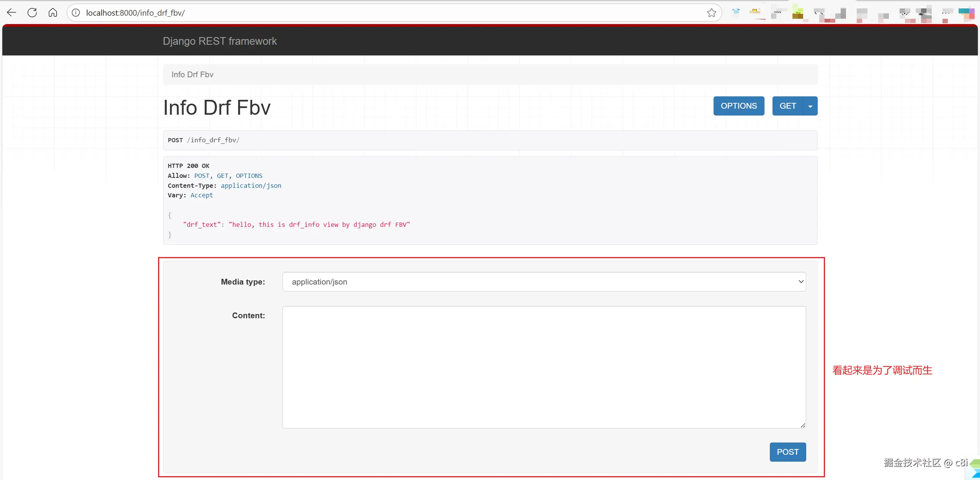The width and height of the screenshot is (980, 480).
Task: Bookmark this page with the star icon
Action: (711, 13)
